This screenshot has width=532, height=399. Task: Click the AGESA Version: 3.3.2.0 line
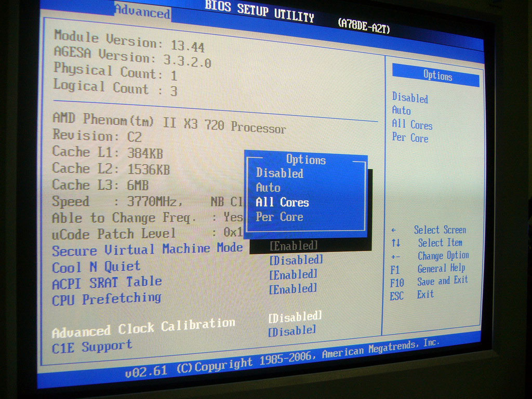[x=132, y=57]
